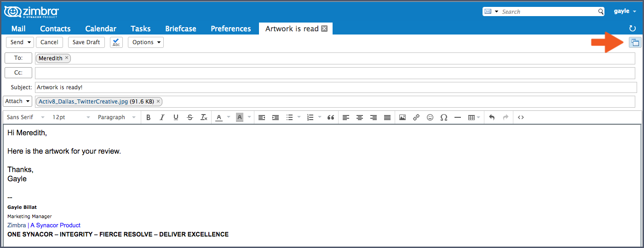The width and height of the screenshot is (644, 248).
Task: Insert numbered list
Action: 310,117
